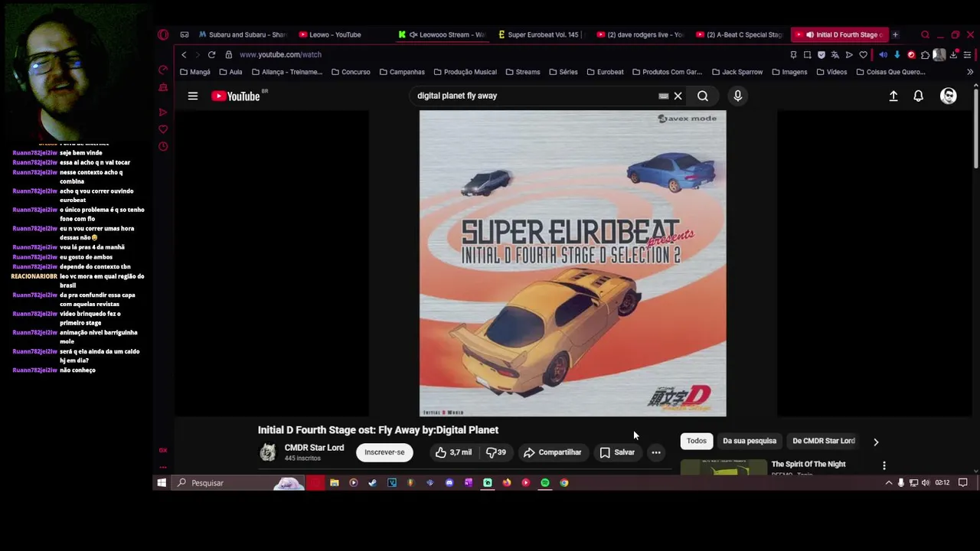980x551 pixels.
Task: Open a new browser tab
Action: point(895,34)
